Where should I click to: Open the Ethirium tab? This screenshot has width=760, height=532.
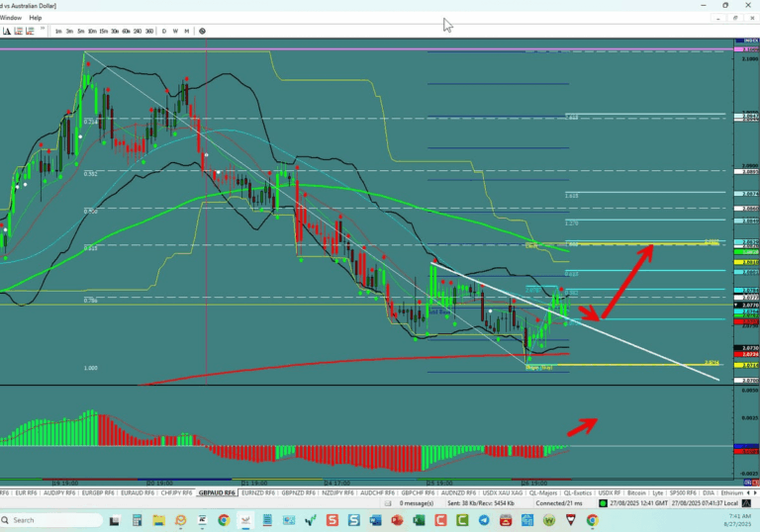point(732,492)
